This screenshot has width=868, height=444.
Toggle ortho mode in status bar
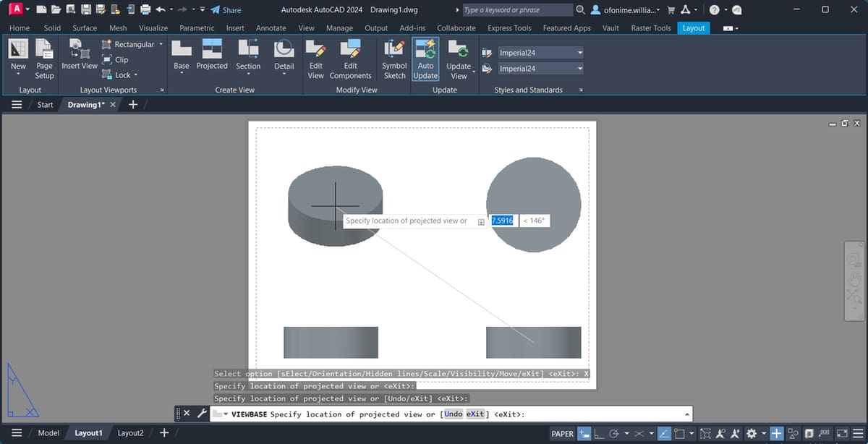[599, 434]
